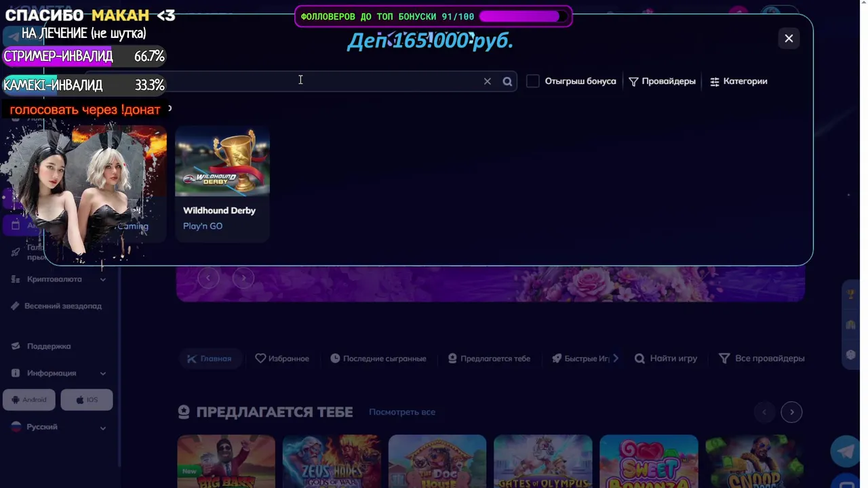The image size is (868, 488).
Task: Click the Поддержка chat icon
Action: click(x=16, y=346)
